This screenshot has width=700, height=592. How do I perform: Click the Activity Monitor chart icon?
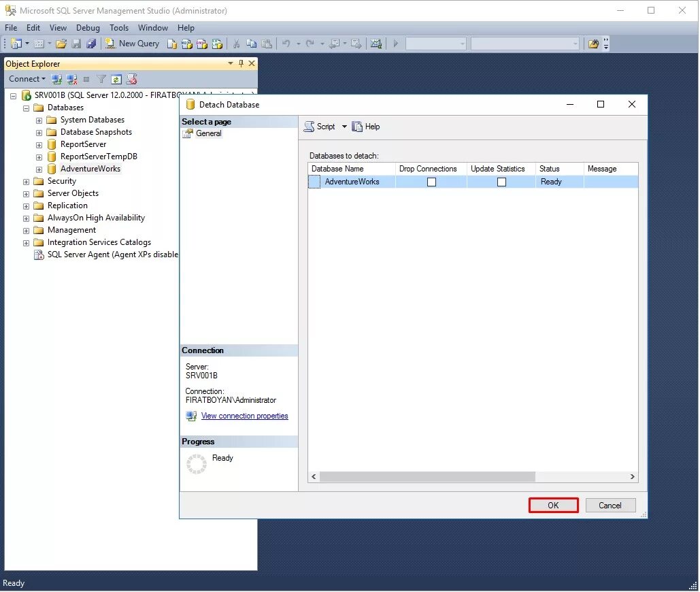pyautogui.click(x=376, y=44)
